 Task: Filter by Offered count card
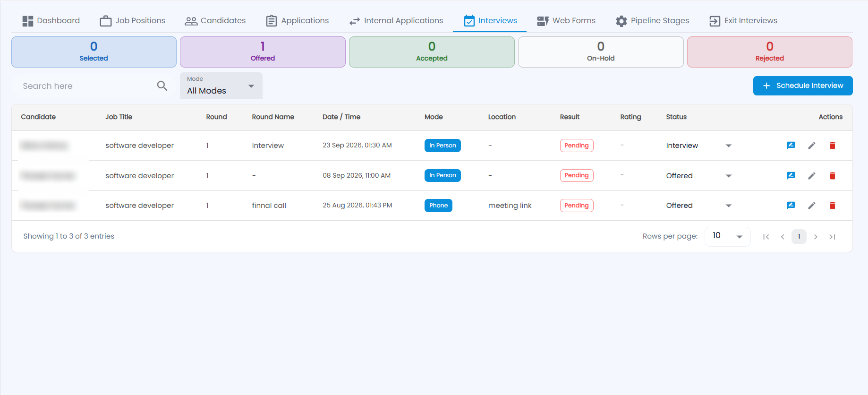pyautogui.click(x=263, y=52)
